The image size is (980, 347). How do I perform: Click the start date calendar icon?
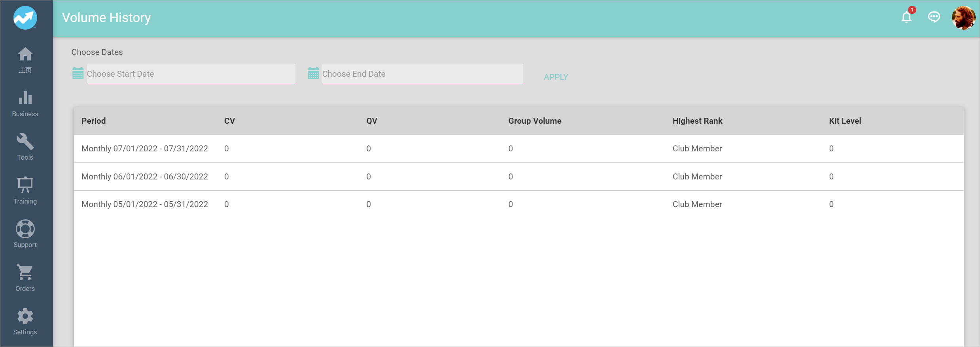(78, 74)
